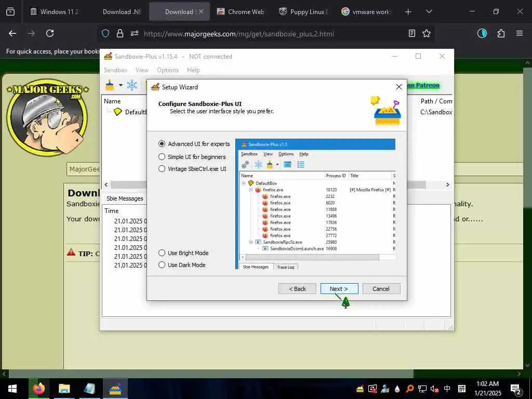The height and width of the screenshot is (399, 532).
Task: Open the View menu in Sandboxie-Plus
Action: point(142,70)
